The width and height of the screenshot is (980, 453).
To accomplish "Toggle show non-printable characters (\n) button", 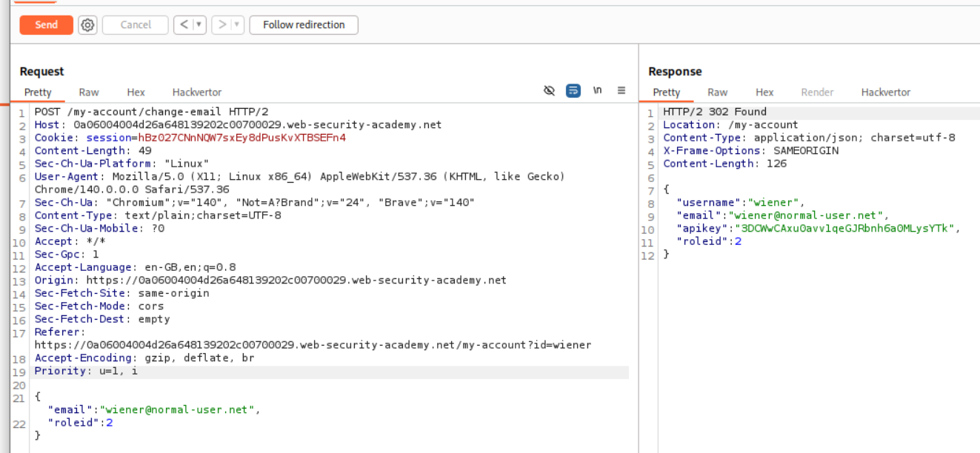I will click(597, 90).
